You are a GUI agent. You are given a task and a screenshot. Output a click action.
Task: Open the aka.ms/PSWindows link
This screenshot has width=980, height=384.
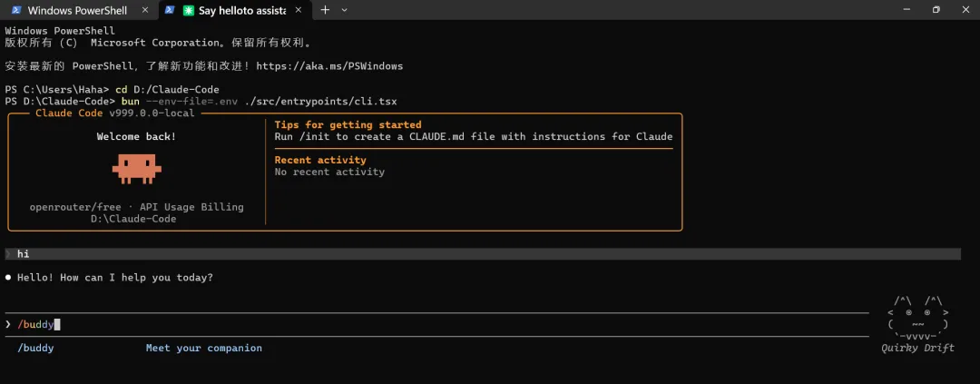click(329, 66)
